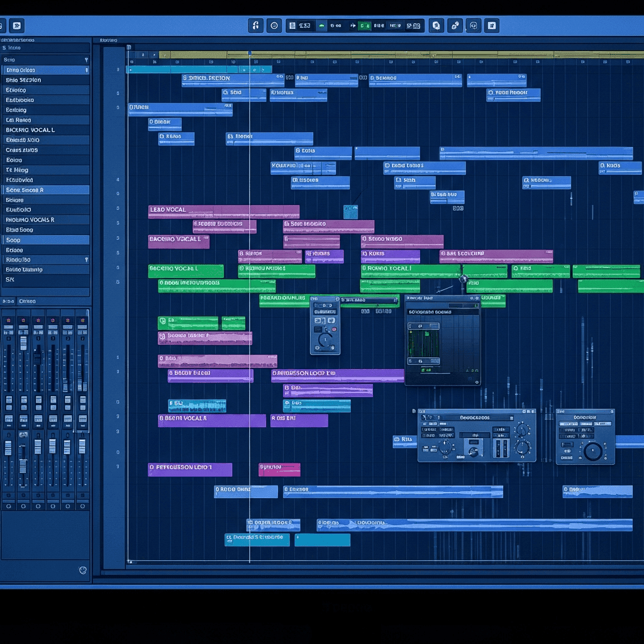644x644 pixels.
Task: Start playback with the transport play arrow
Action: 353,25
